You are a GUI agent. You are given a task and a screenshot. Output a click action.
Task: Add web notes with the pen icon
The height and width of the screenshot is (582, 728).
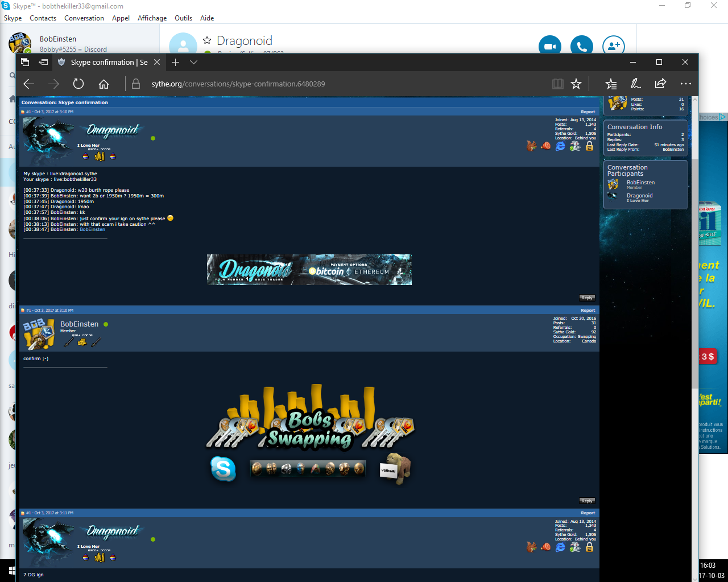tap(636, 84)
